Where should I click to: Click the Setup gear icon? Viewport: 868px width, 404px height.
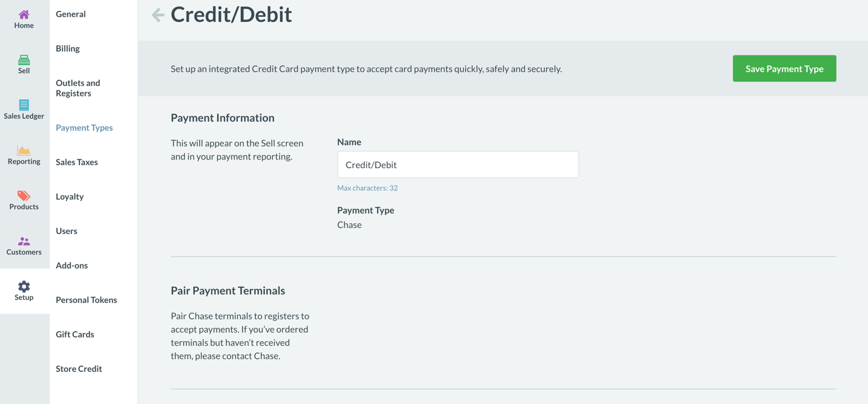tap(24, 287)
